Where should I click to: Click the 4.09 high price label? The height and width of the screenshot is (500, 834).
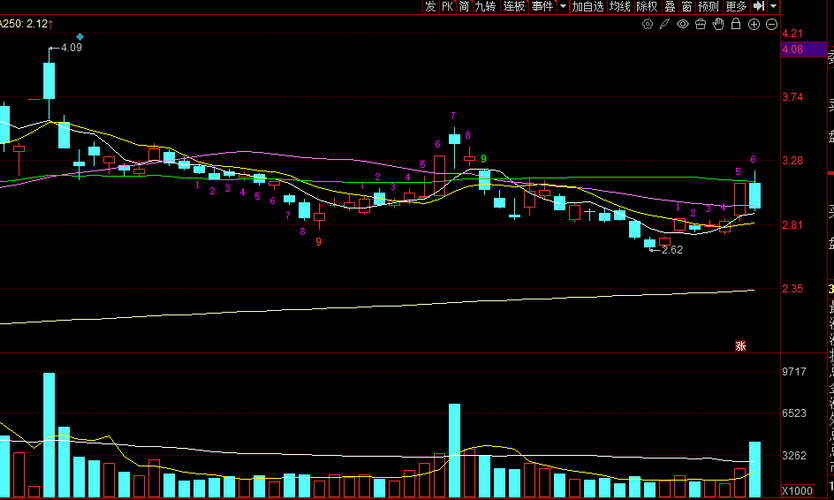71,47
